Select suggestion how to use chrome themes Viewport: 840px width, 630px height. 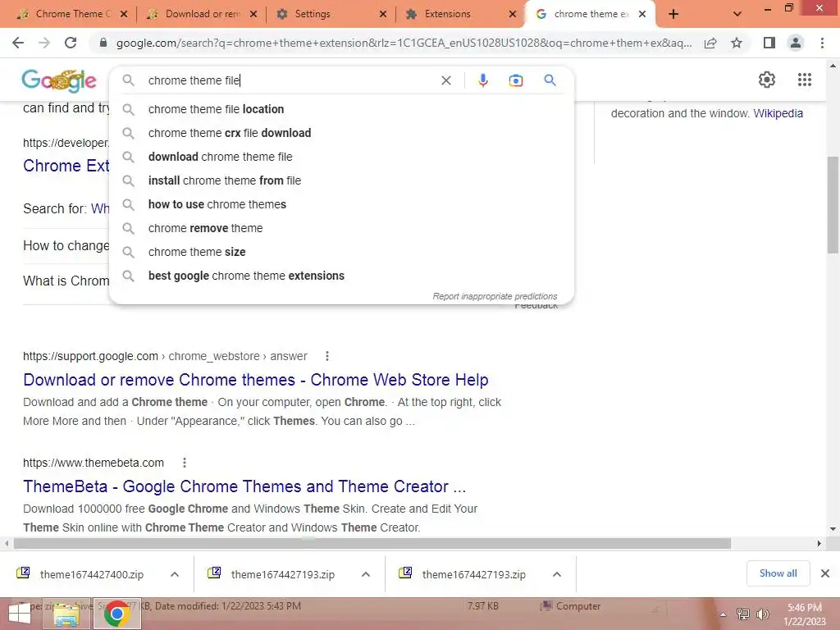point(341,204)
